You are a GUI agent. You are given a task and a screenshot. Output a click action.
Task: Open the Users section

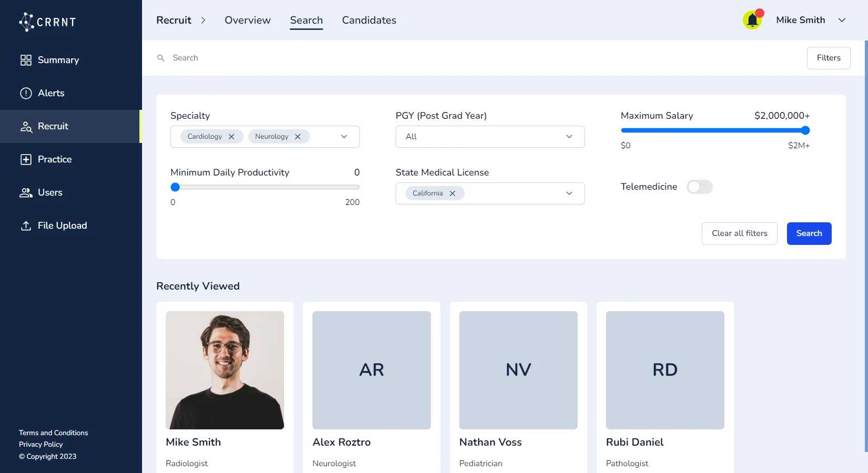(50, 192)
